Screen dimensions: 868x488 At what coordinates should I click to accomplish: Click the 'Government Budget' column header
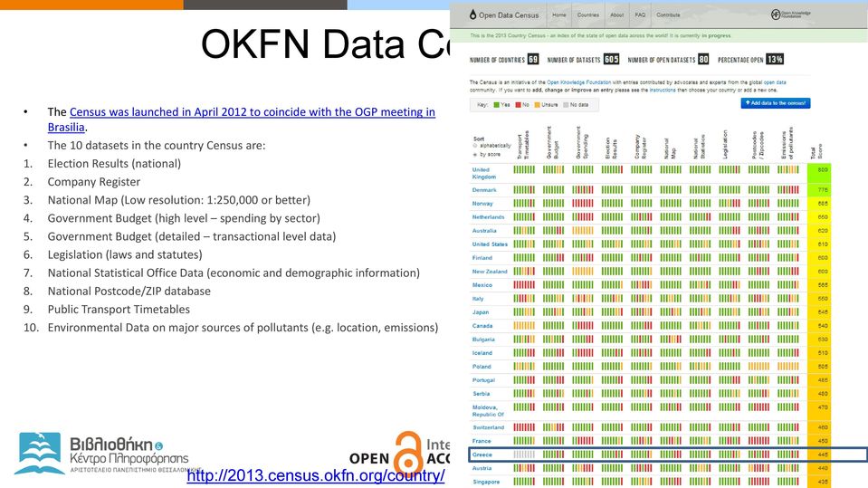pyautogui.click(x=552, y=142)
